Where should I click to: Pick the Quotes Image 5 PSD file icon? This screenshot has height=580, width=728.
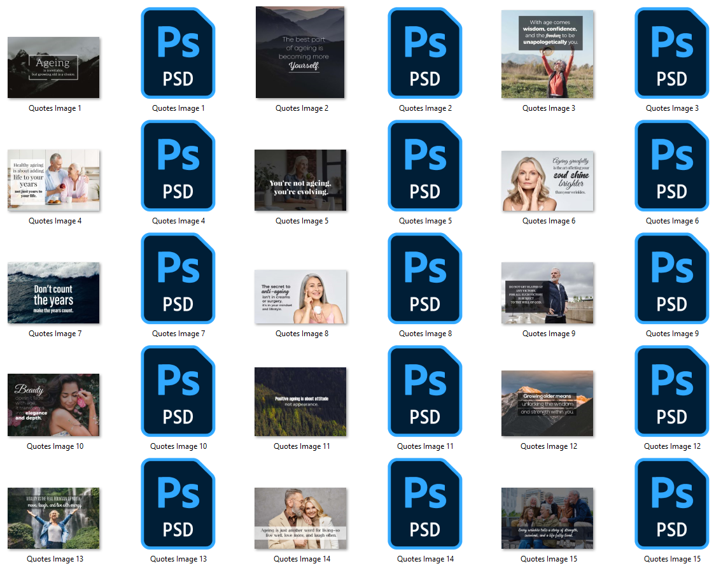(425, 166)
